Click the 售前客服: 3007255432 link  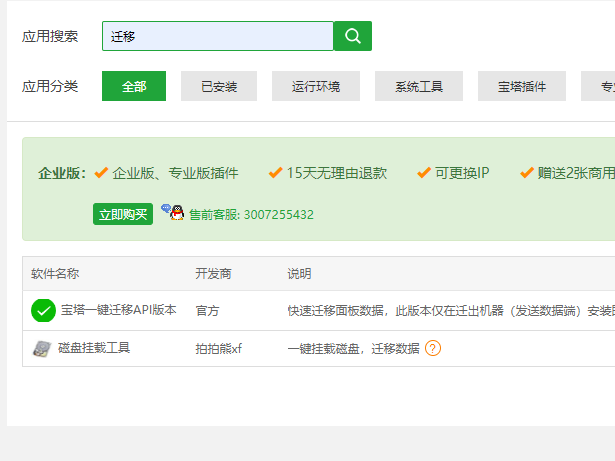pos(251,215)
